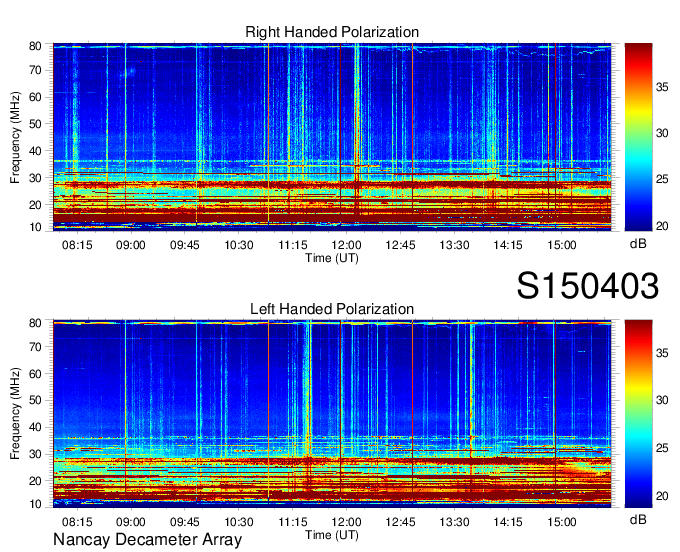Viewport: 680px width, 552px height.
Task: Click the 25 value on bottom color bar
Action: click(662, 447)
